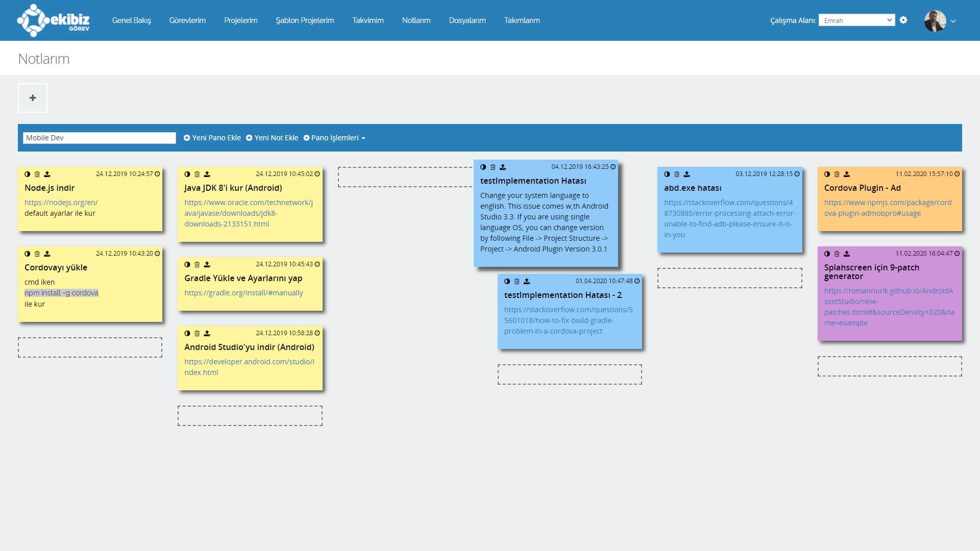Viewport: 980px width, 551px height.
Task: Click trash icon on Java JDK 8'i kur note
Action: click(197, 174)
